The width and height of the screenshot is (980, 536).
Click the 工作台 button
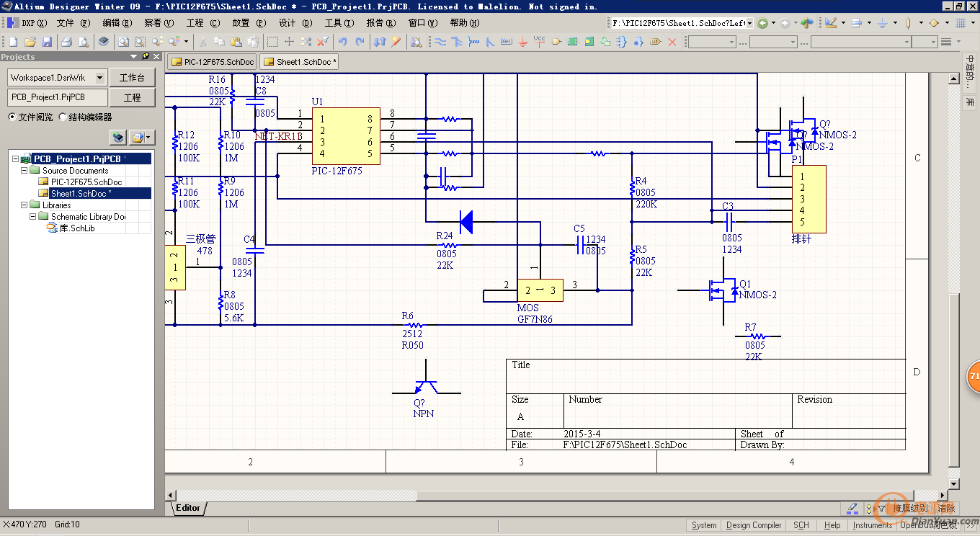(132, 77)
